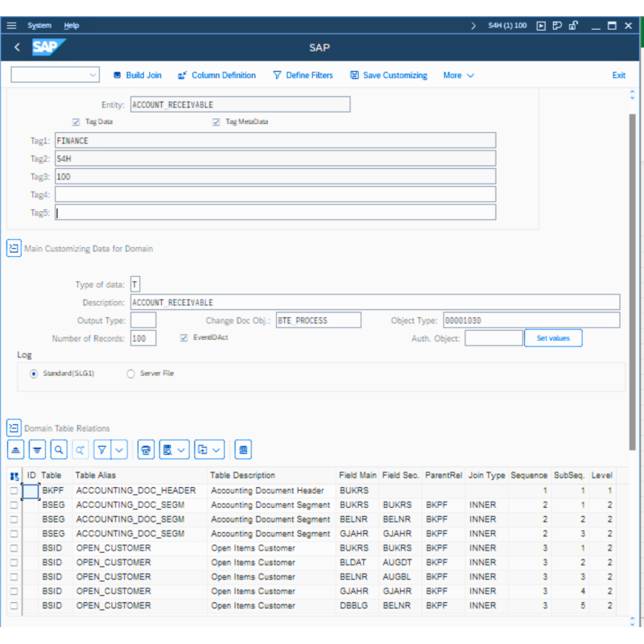Open table details view via the rightmost toolbar icon
Viewport: 644px width, 644px height.
[x=243, y=449]
